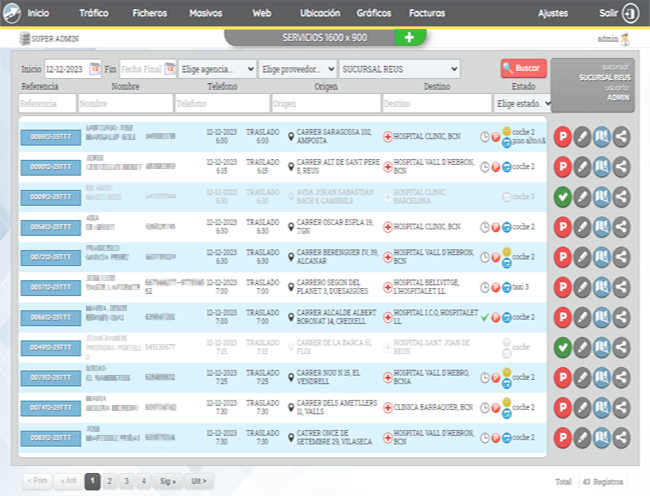The height and width of the screenshot is (496, 650).
Task: Toggle red P status on CARRERO SEGON DEL PLANET row
Action: (563, 287)
